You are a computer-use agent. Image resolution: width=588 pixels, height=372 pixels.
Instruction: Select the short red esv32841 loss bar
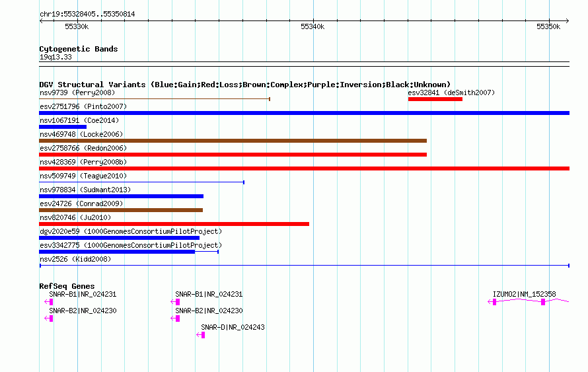[435, 99]
